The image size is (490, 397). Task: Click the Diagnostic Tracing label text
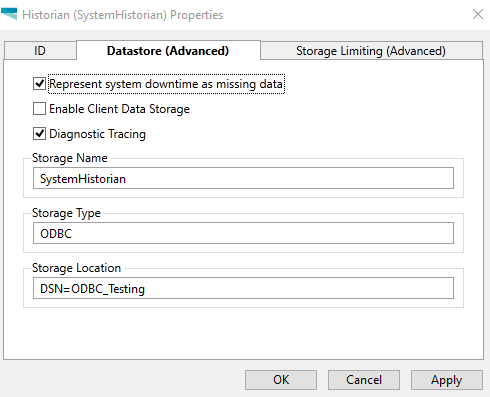(97, 134)
